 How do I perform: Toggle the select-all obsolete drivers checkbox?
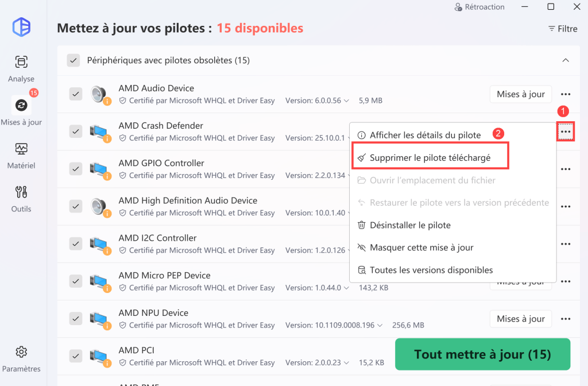(73, 60)
